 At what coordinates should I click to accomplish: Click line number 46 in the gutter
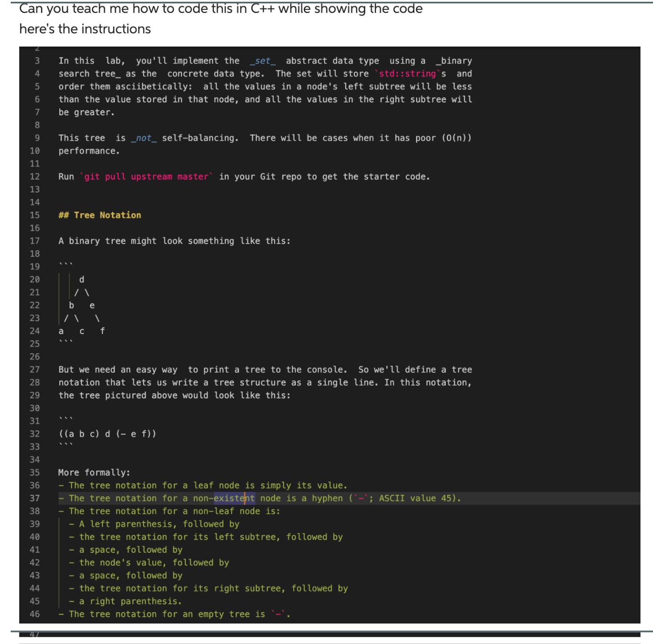coord(34,614)
